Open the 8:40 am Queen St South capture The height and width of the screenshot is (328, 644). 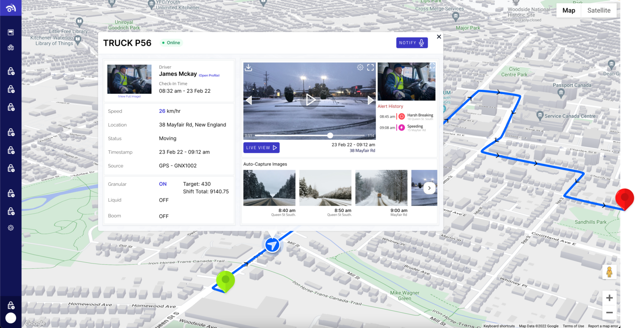pos(269,188)
